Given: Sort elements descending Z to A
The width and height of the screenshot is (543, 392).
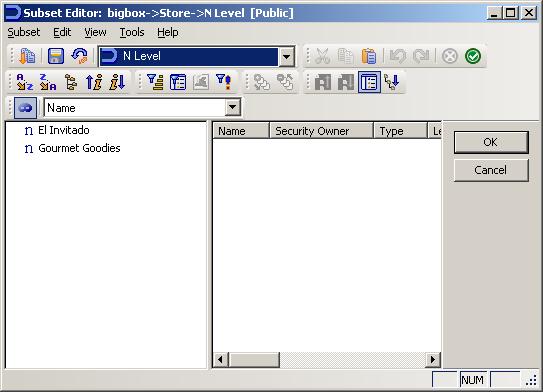Looking at the screenshot, I should click(x=48, y=82).
